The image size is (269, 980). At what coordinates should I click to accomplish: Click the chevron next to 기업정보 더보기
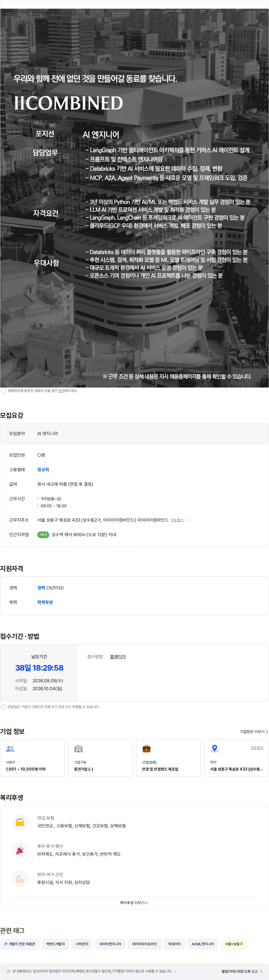(x=267, y=732)
